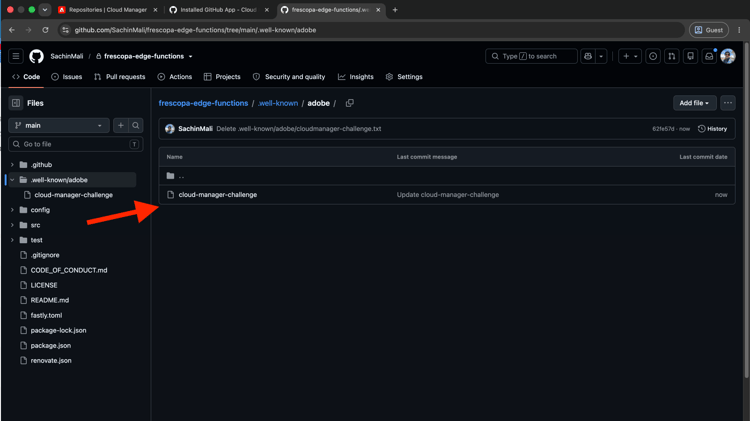Click the Guest profile button
This screenshot has width=750, height=421.
click(709, 30)
